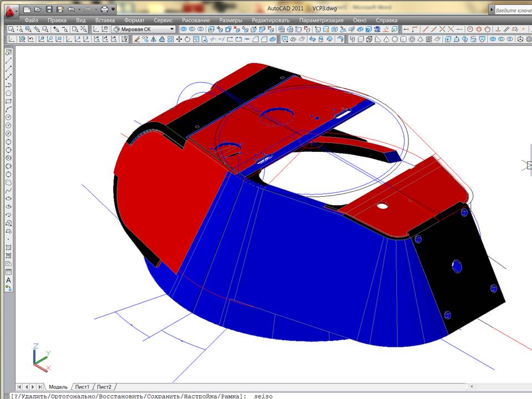Image resolution: width=532 pixels, height=399 pixels.
Task: Click the Line tool in draw toolbar
Action: [8, 60]
